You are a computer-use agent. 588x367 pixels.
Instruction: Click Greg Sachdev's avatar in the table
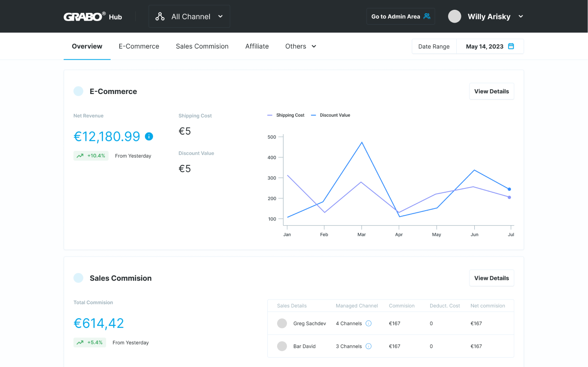pyautogui.click(x=282, y=323)
